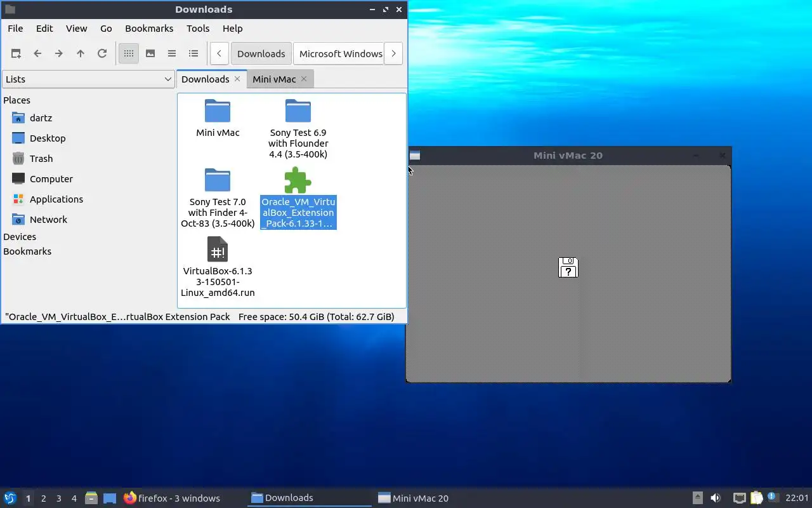
Task: Switch to detailed list view mode
Action: (x=193, y=53)
